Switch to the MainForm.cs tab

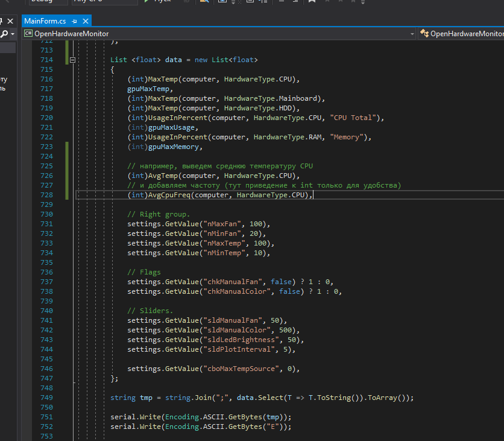click(45, 21)
